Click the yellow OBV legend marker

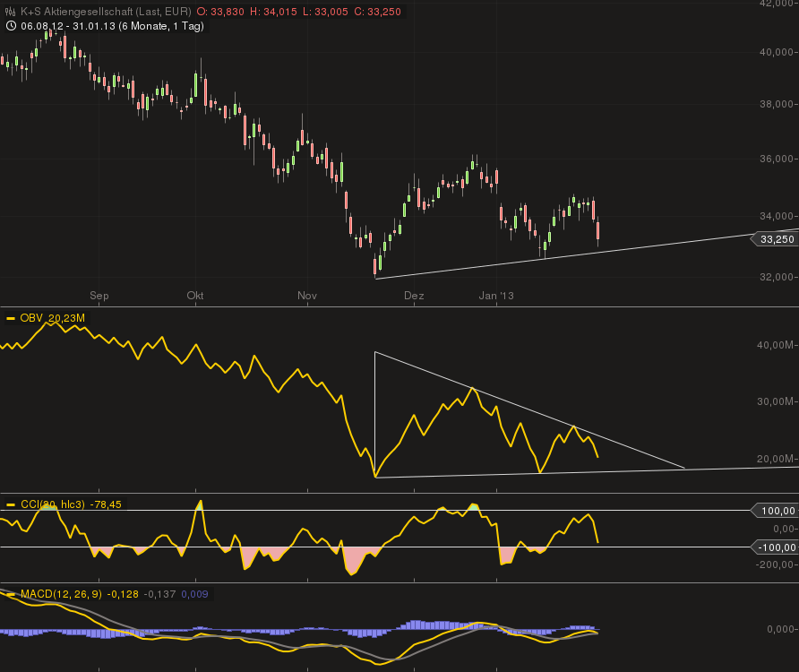tap(11, 319)
